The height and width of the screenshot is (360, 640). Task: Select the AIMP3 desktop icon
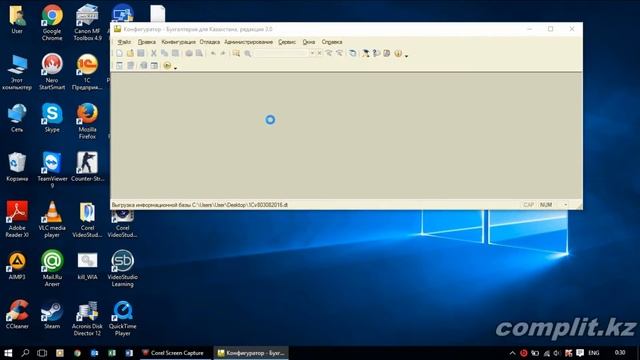pos(17,265)
